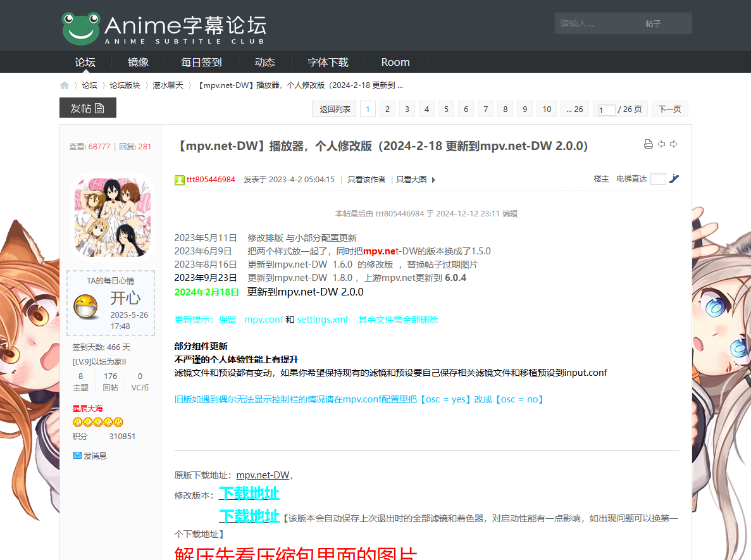The image size is (751, 560).
Task: Open the 镜像 navigation tab
Action: [x=138, y=62]
